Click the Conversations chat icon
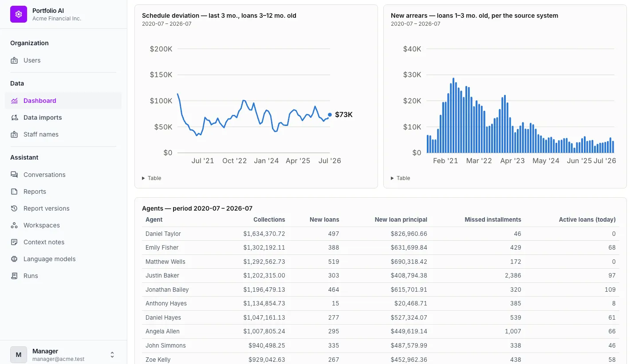 click(14, 175)
